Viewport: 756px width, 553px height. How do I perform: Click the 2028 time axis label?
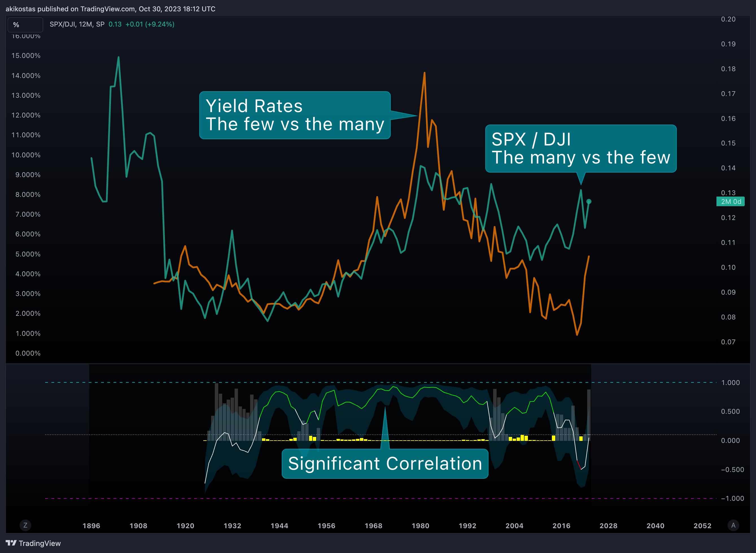click(x=608, y=526)
